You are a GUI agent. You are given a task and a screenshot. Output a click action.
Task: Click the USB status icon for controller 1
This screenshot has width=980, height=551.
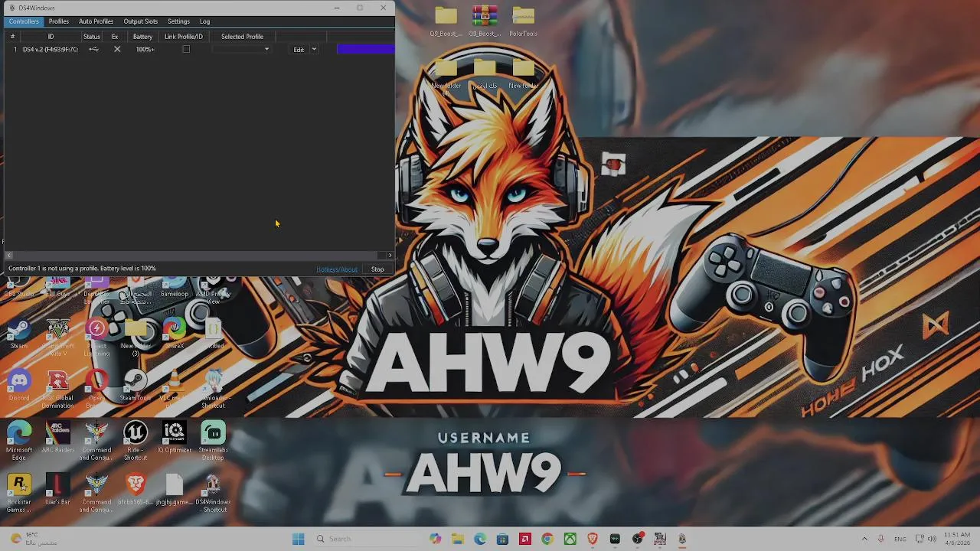[x=93, y=49]
